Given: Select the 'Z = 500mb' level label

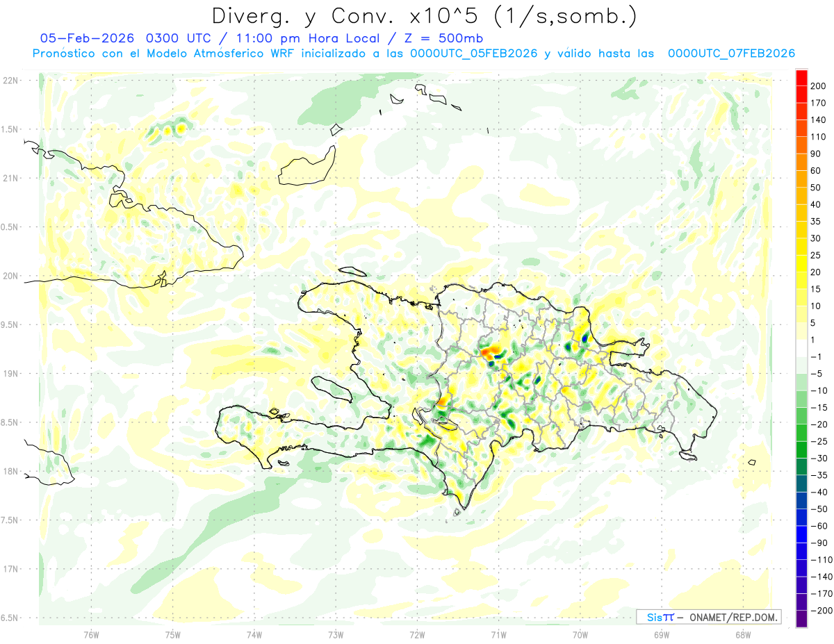Looking at the screenshot, I should click(x=442, y=38).
